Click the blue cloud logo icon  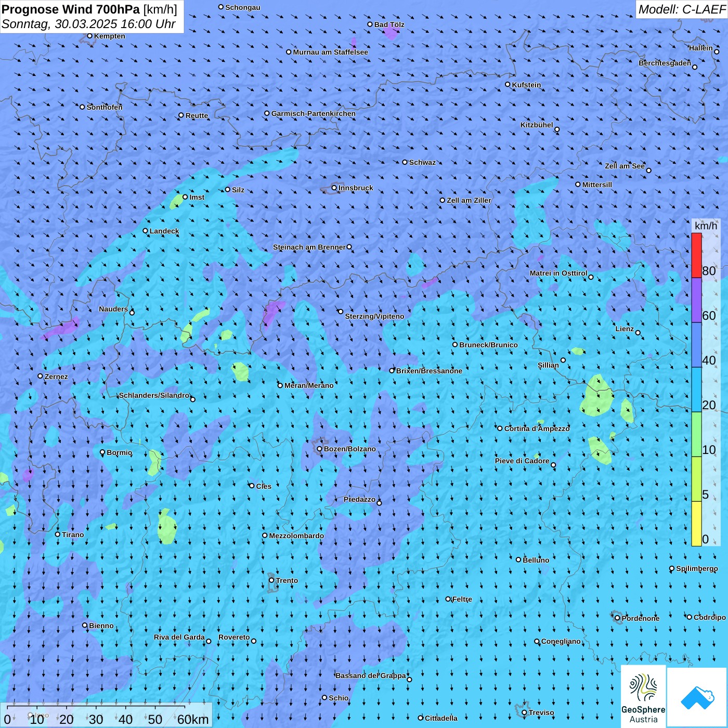pos(697,697)
